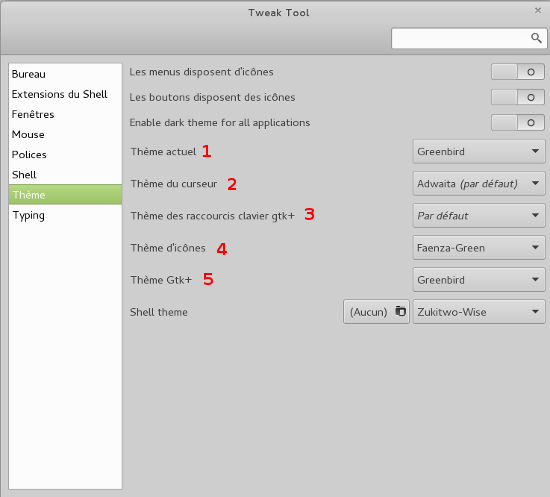
Task: Click the (Aucun) shell theme file button
Action: click(376, 312)
